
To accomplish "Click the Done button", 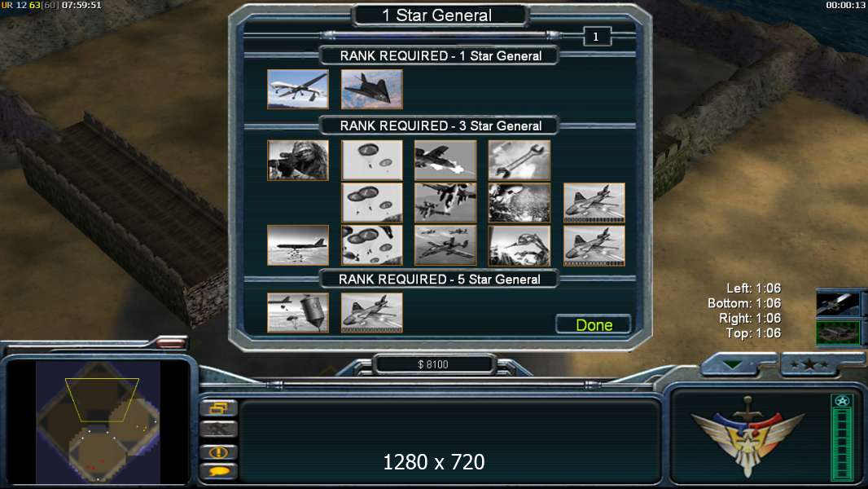I will (x=594, y=324).
